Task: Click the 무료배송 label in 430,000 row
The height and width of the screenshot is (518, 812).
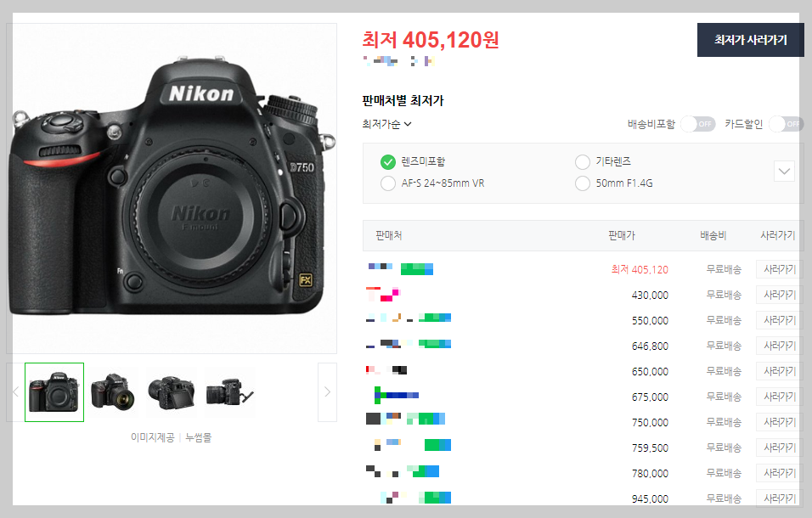Action: pos(724,295)
